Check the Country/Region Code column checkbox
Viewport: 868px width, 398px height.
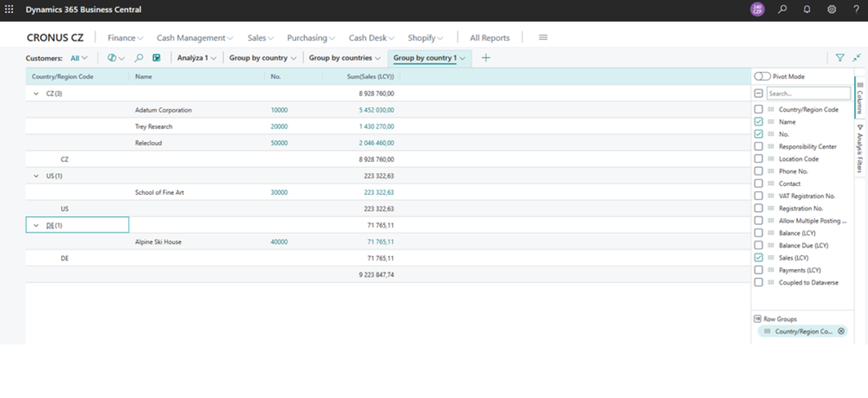point(758,109)
